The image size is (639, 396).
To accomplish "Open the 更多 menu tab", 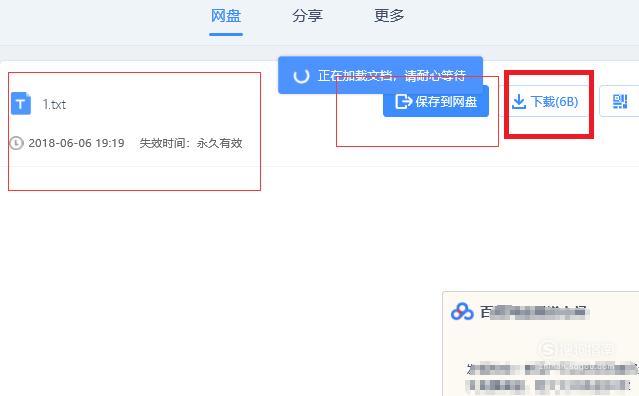I will click(389, 16).
